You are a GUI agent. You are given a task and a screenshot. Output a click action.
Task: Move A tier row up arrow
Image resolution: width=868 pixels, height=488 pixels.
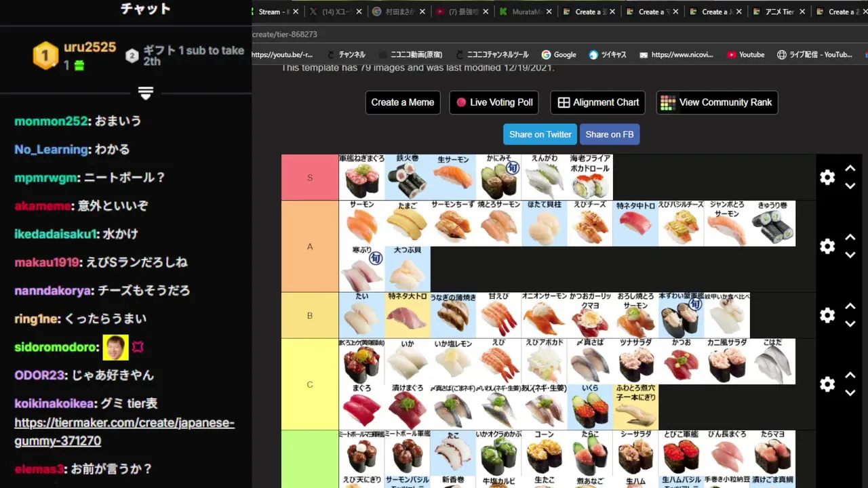(850, 238)
